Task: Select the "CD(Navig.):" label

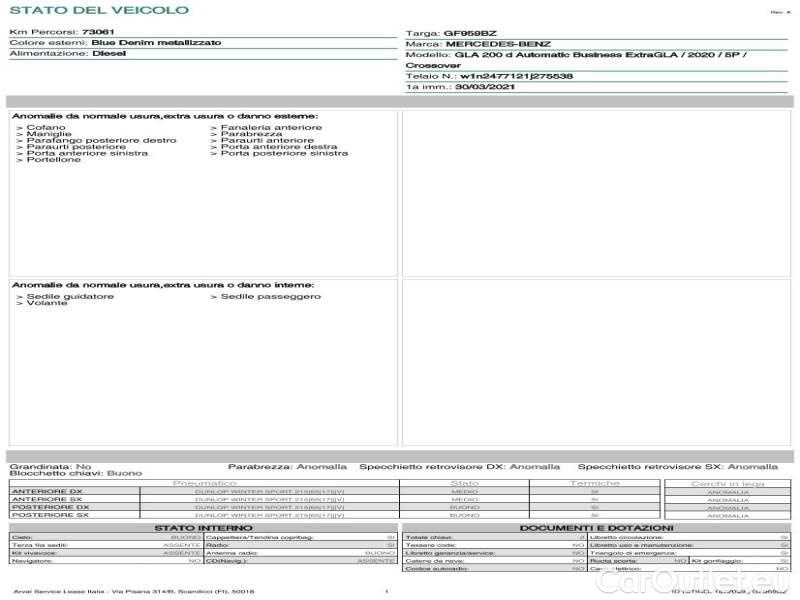Action: (227, 561)
